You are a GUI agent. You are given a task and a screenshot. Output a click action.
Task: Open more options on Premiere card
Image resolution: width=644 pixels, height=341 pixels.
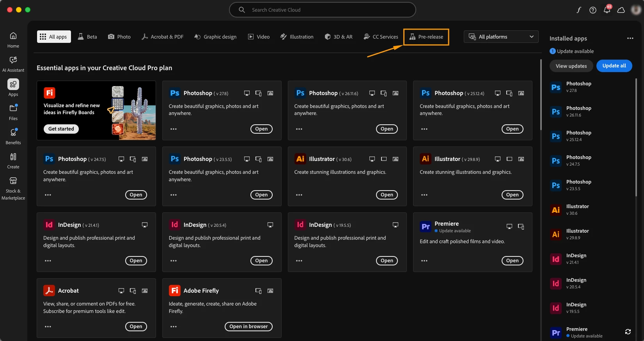(x=424, y=261)
